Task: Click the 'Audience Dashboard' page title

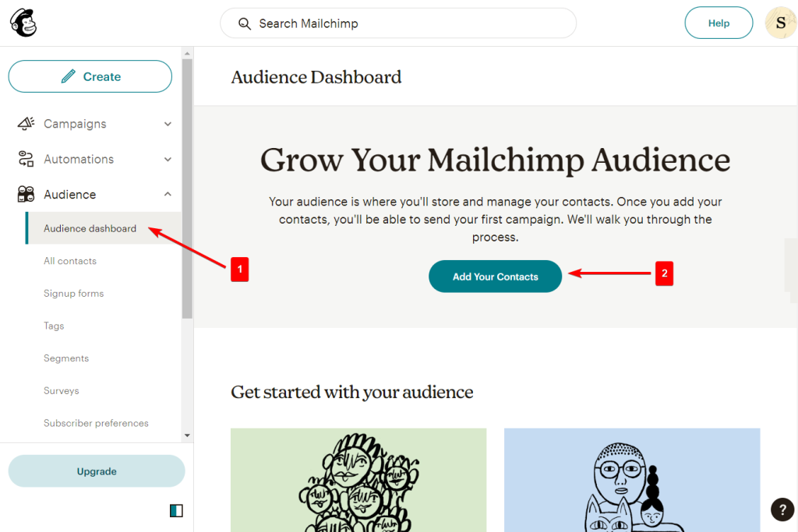Action: [316, 77]
